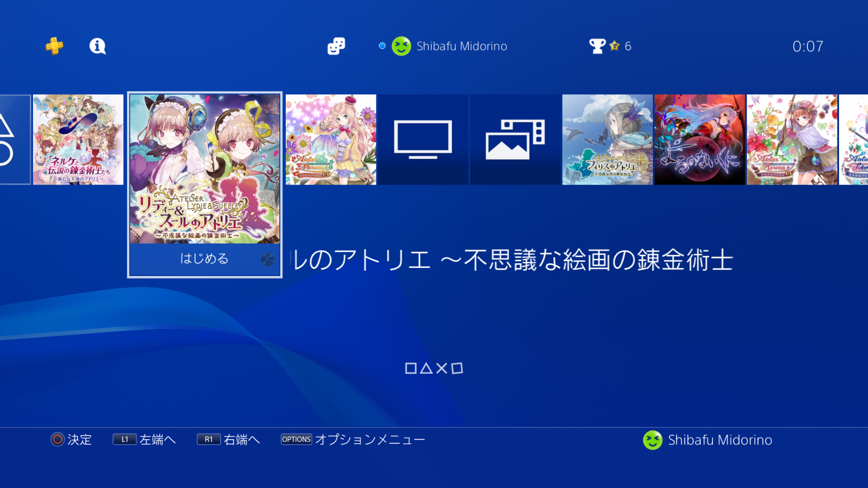Select the Nelke Atelier game thumbnail

[x=78, y=140]
